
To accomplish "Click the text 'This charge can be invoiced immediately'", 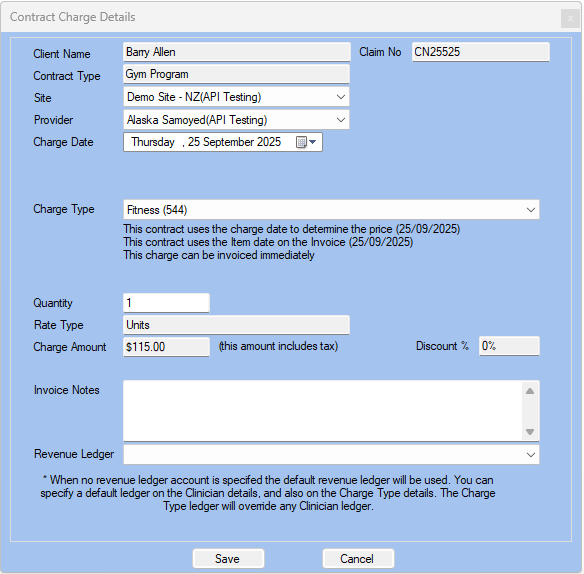I will tap(219, 255).
